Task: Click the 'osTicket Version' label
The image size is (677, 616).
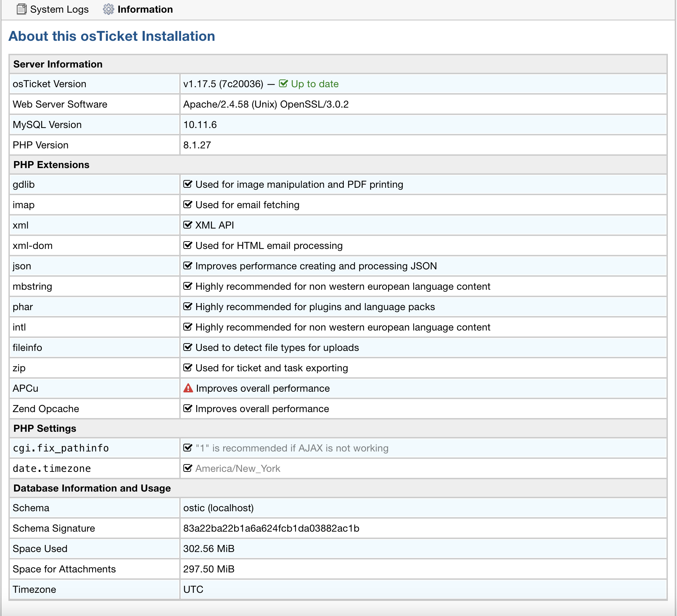Action: click(x=50, y=84)
